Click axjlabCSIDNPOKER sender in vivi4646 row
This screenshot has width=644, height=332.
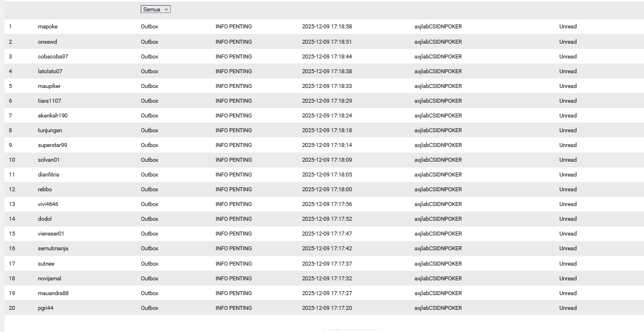438,205
